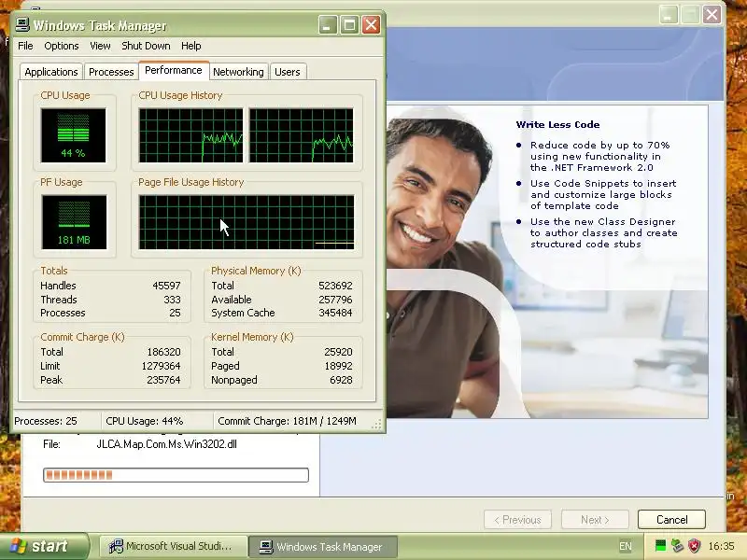The height and width of the screenshot is (560, 747).
Task: Switch to Microsoft Visual Studio taskbar button
Action: point(173,546)
